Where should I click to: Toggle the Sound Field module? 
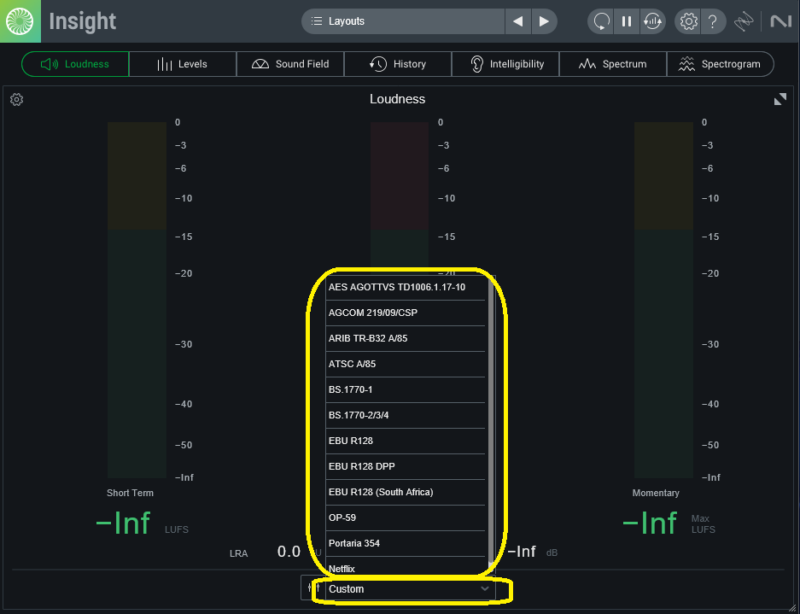[x=290, y=64]
